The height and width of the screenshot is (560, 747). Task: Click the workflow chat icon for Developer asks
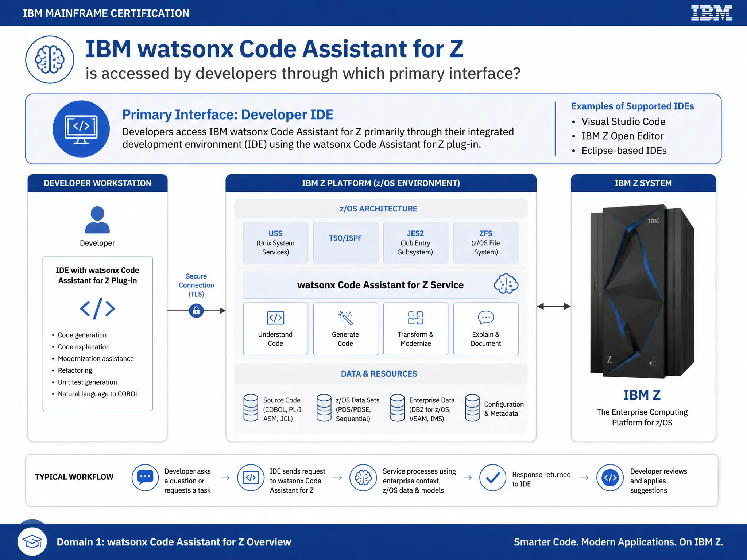tap(145, 478)
